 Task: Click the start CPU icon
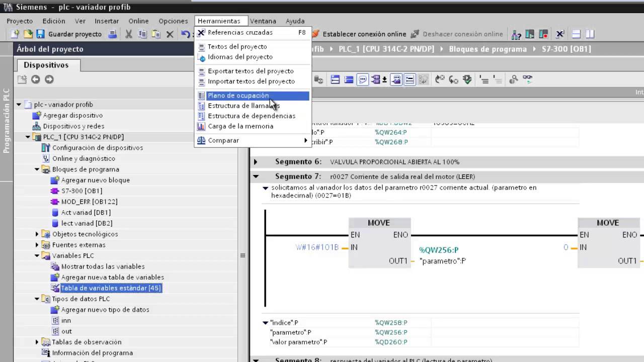pyautogui.click(x=530, y=34)
